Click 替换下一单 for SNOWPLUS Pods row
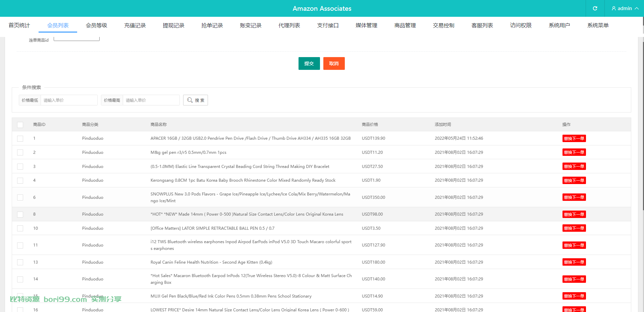This screenshot has height=312, width=644. pyautogui.click(x=574, y=197)
